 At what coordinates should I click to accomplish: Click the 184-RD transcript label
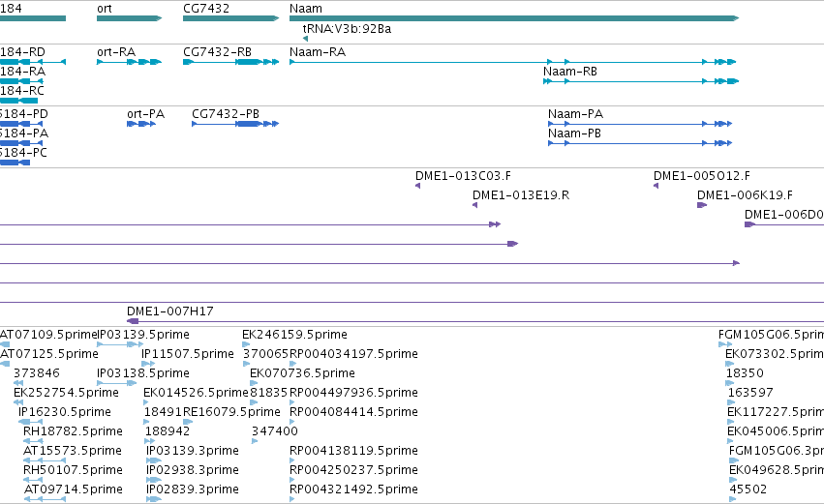[22, 52]
